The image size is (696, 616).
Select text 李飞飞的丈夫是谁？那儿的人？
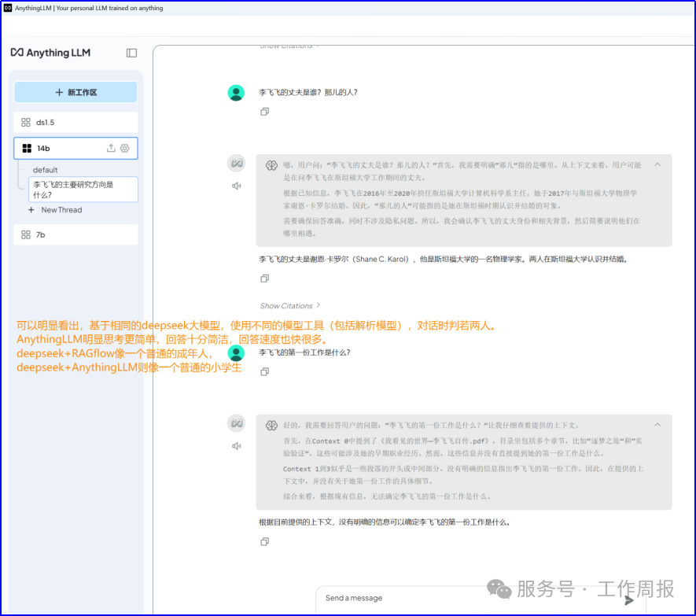[x=308, y=92]
